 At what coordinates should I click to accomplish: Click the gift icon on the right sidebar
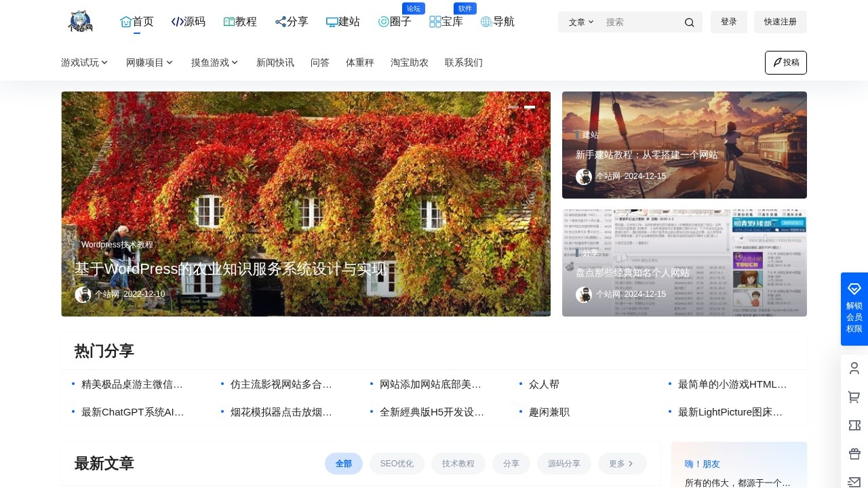(854, 453)
